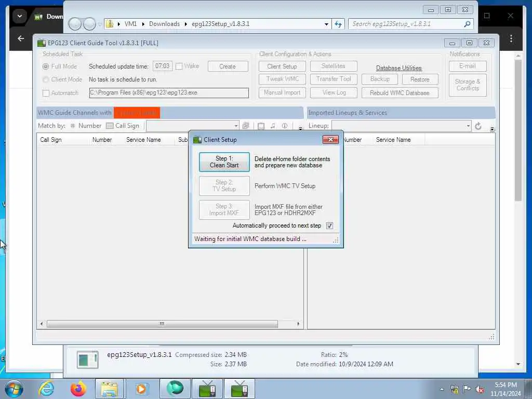
Task: Toggle Match by Number button
Action: (x=86, y=126)
